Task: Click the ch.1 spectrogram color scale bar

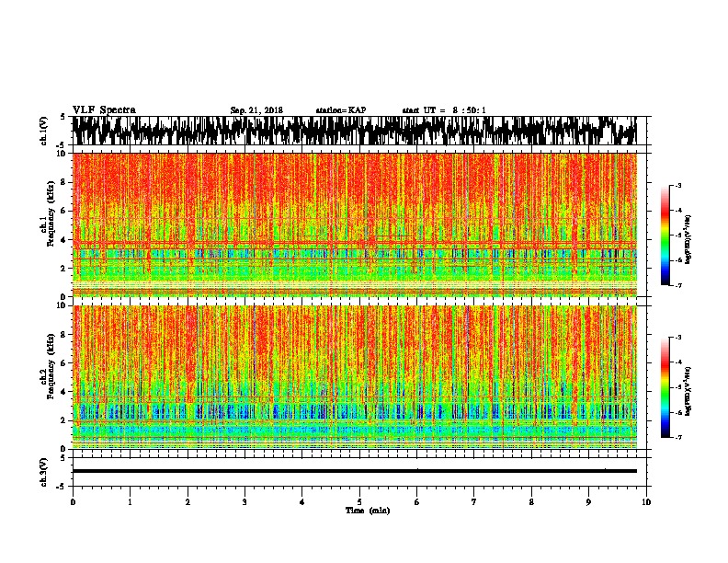Action: 665,236
